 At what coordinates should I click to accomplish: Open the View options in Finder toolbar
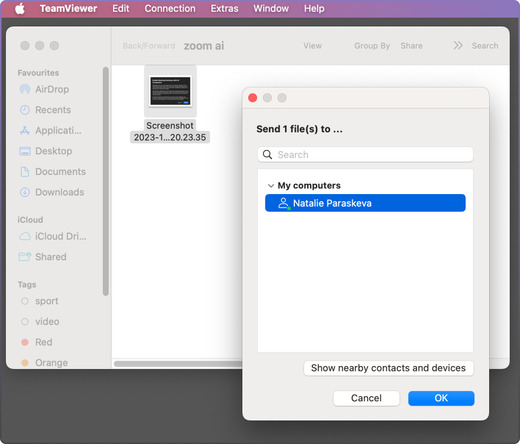tap(312, 46)
